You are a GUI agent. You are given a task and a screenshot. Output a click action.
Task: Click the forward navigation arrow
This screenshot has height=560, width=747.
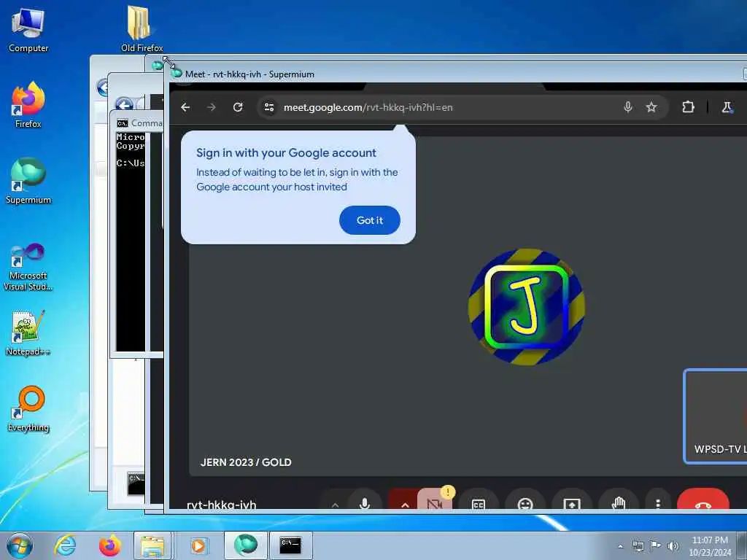point(212,108)
